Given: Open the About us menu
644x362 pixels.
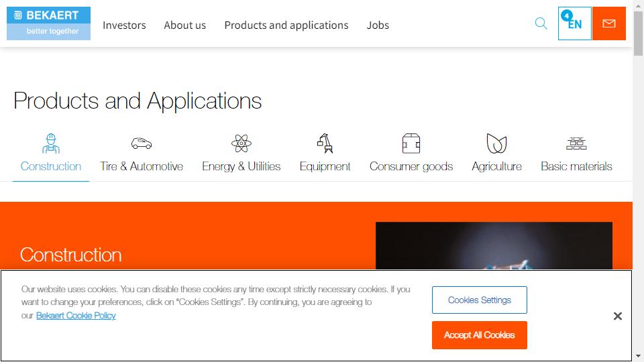Looking at the screenshot, I should [x=185, y=25].
